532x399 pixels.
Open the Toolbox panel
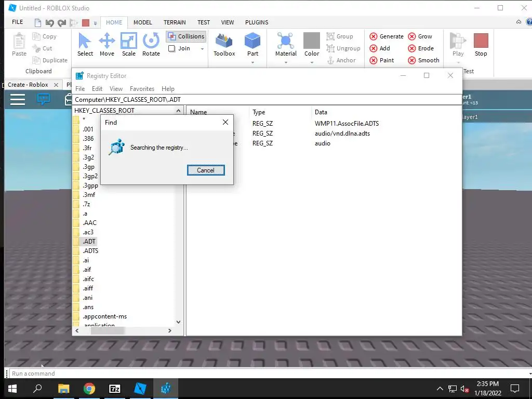(x=224, y=45)
